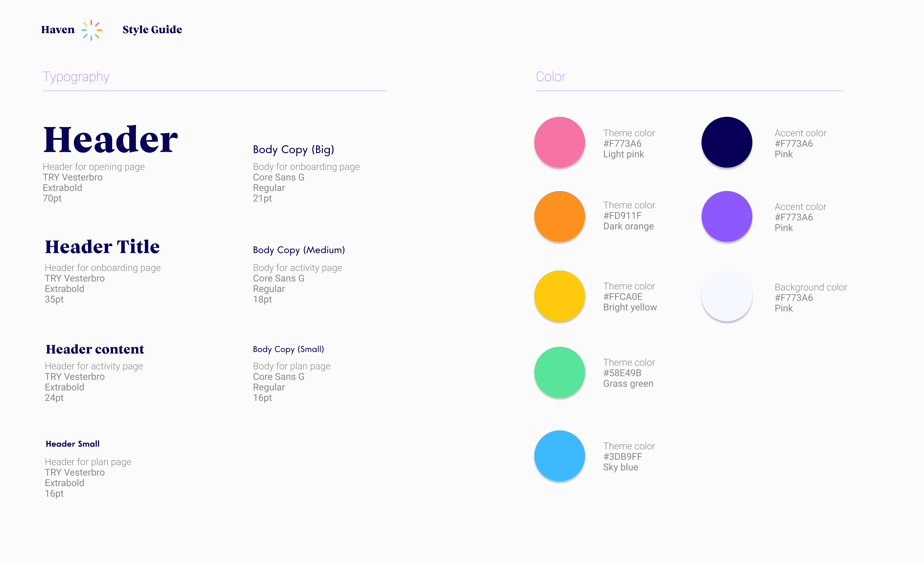Select the 18pt size label
Viewport: 924px width, 564px height.
coord(262,299)
